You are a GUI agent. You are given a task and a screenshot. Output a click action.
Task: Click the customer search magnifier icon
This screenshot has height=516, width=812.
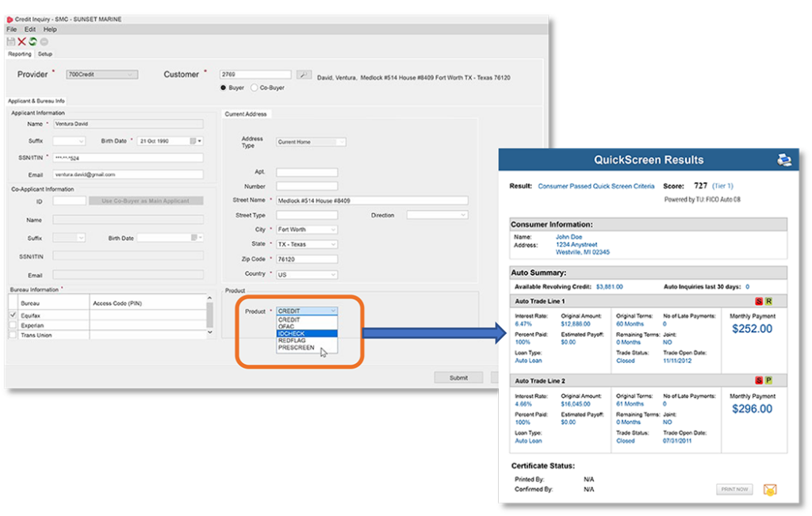pyautogui.click(x=304, y=75)
